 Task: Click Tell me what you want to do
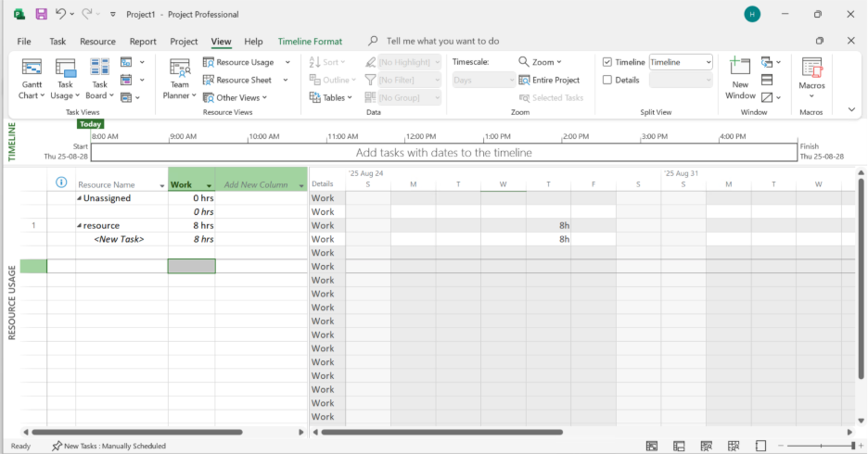[442, 41]
